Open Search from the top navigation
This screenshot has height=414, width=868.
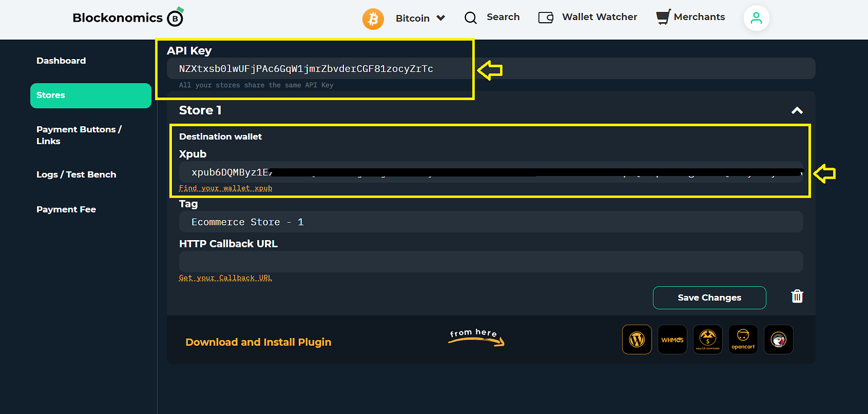pyautogui.click(x=503, y=17)
